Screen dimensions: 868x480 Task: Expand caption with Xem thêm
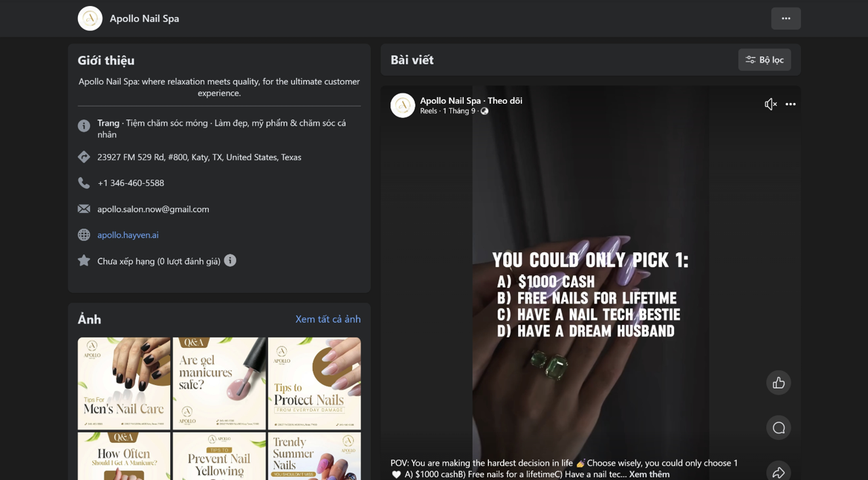tap(649, 474)
